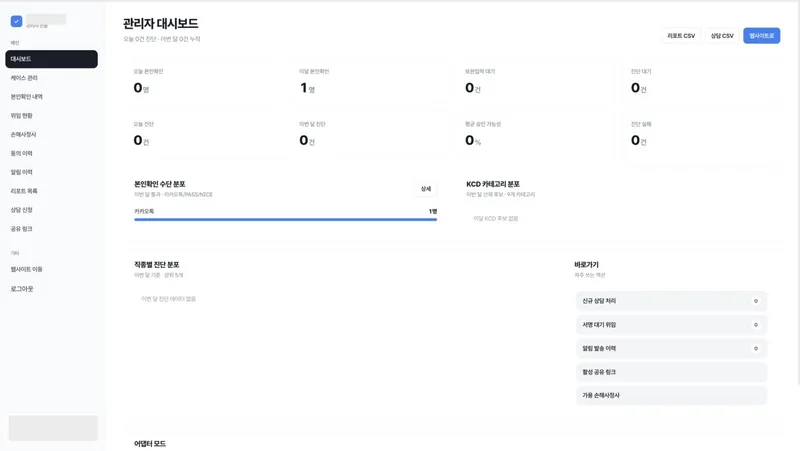Open 서명 대기 위임 shortcut

click(x=671, y=325)
